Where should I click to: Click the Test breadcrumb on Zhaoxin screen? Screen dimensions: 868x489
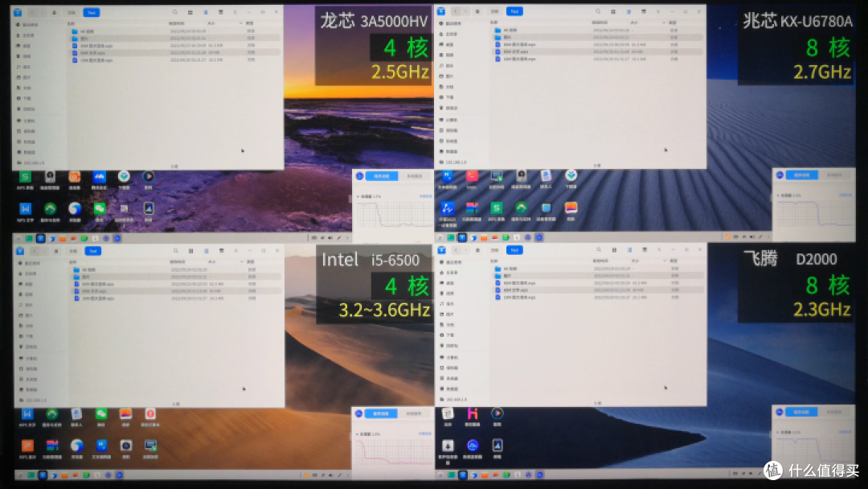514,11
